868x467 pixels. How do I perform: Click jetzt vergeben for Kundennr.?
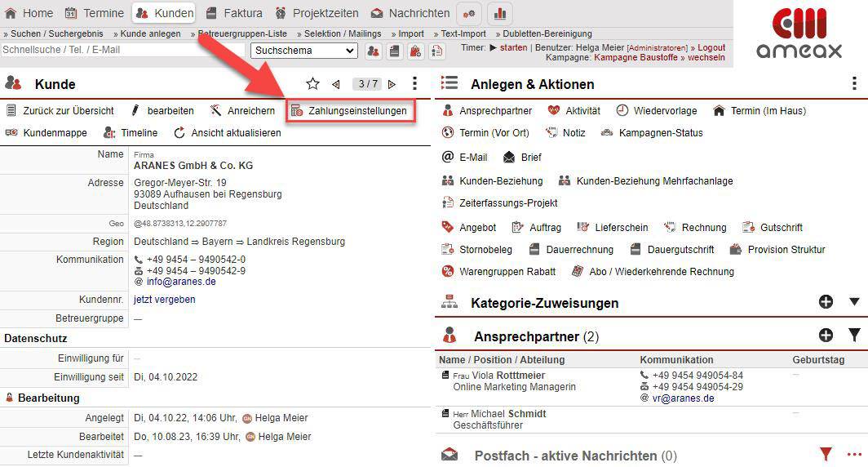(164, 300)
